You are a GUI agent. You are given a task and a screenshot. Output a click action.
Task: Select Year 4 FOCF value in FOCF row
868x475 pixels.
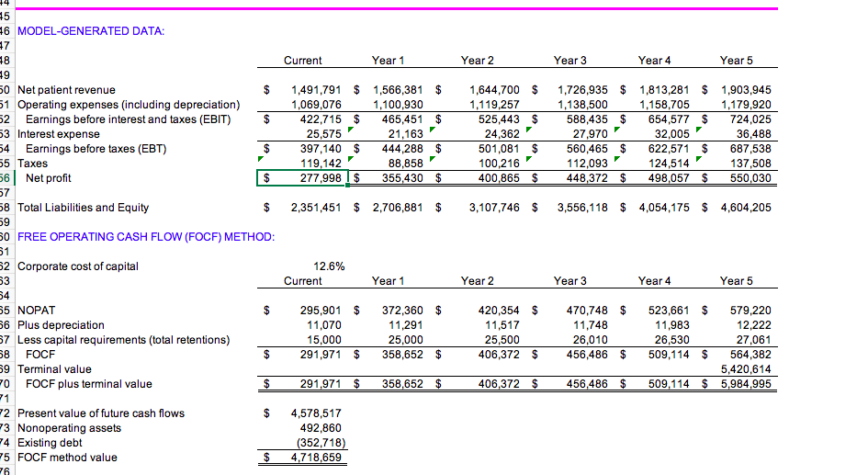tap(669, 355)
